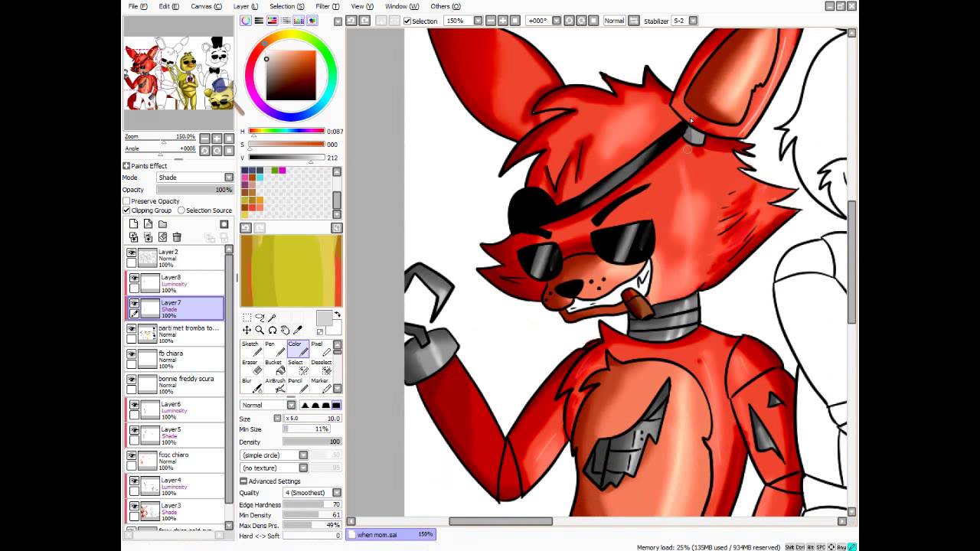Pick the Select brush tool
Viewport: 980px width, 551px height.
tap(297, 367)
